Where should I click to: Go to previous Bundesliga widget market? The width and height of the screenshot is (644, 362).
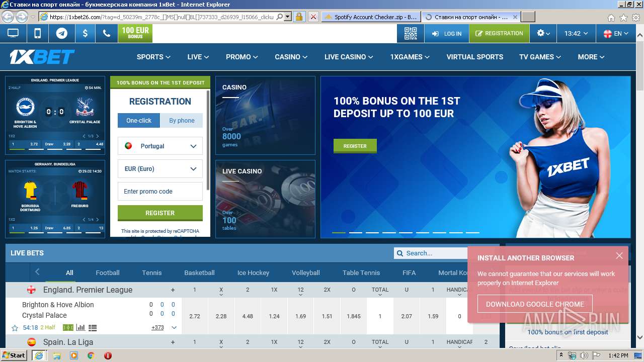(x=84, y=220)
